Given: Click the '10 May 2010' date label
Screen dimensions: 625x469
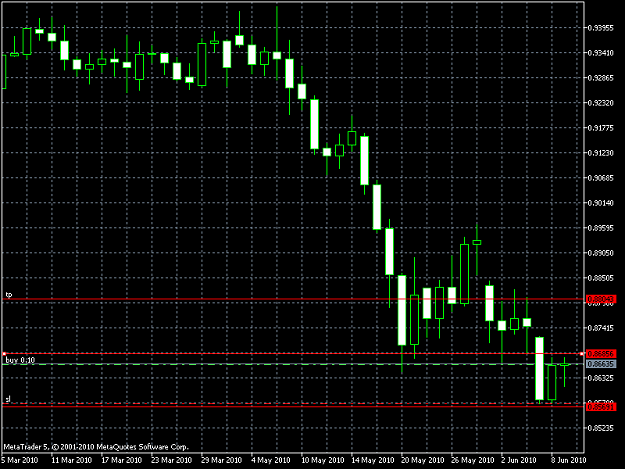Looking at the screenshot, I should pyautogui.click(x=323, y=460).
